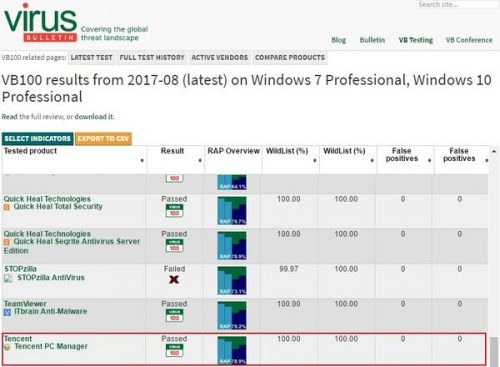Click the VB100 badge in Tencent PC Manager row
Viewport: 500px width, 367px height.
[174, 350]
